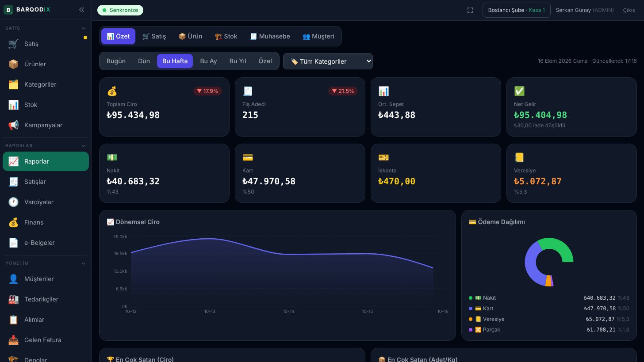This screenshot has height=362, width=644.
Task: Open Satış via its shopping cart icon
Action: point(13,44)
